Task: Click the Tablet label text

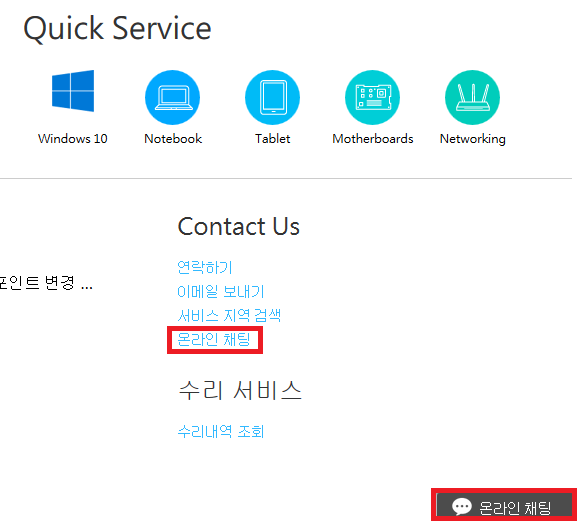Action: coord(272,139)
